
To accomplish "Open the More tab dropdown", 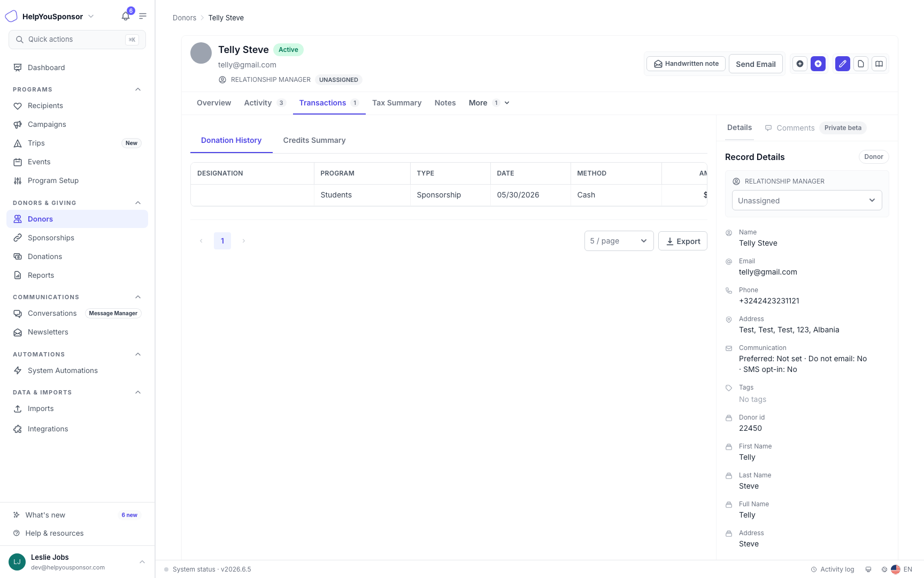I will (x=489, y=103).
